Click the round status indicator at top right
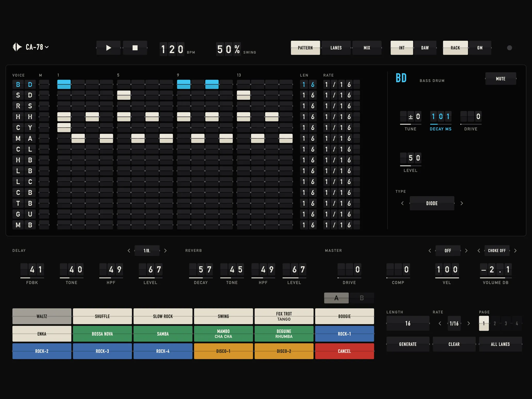 [x=509, y=48]
